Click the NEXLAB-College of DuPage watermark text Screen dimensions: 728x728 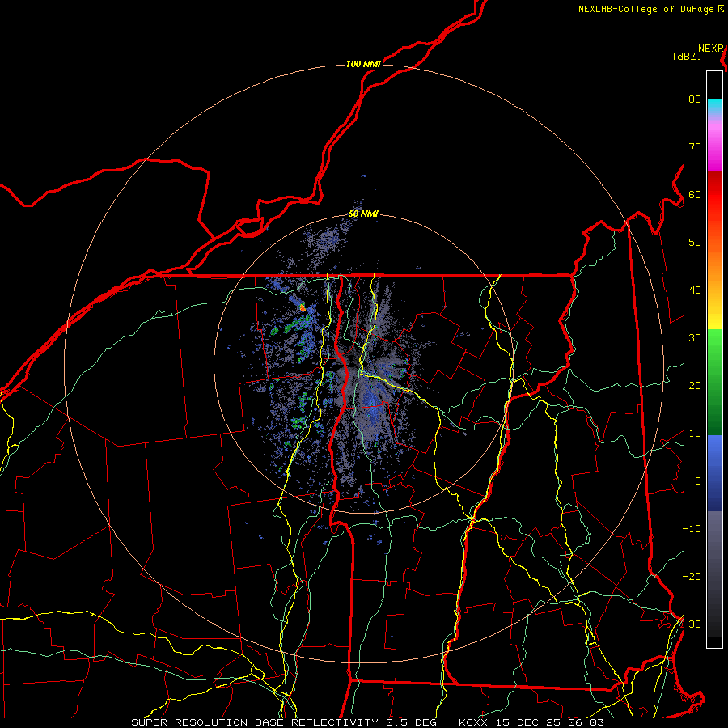650,9
